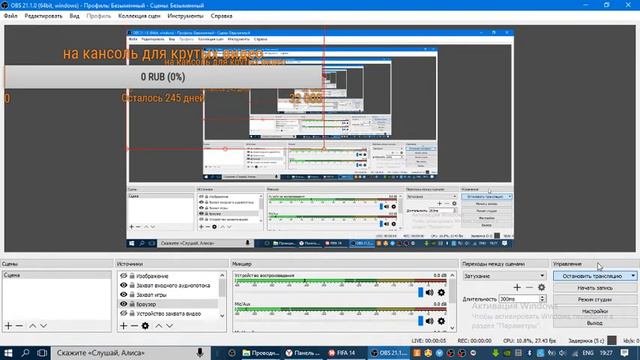Click the Alice microphone icon on the taskbar
The image size is (640, 360).
tap(200, 353)
